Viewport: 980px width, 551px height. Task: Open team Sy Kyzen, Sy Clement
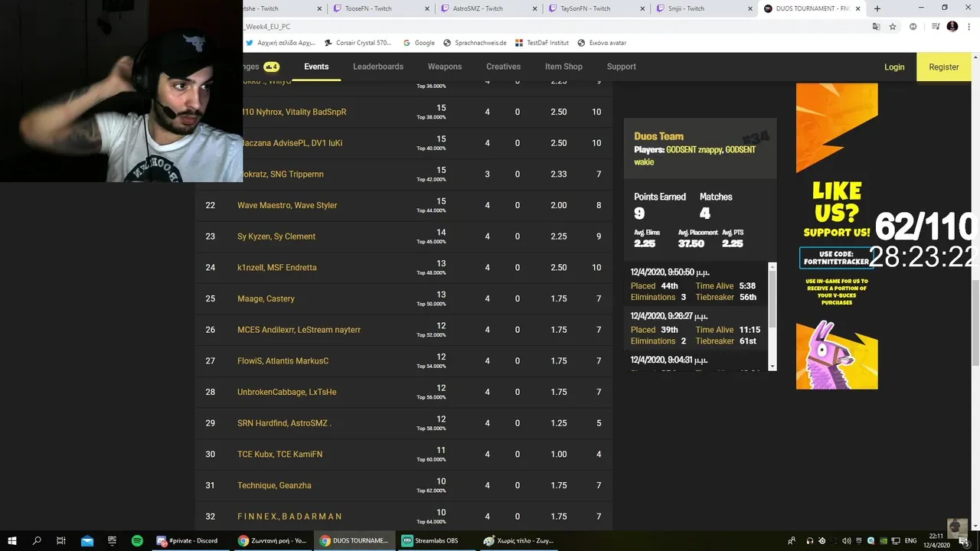276,236
